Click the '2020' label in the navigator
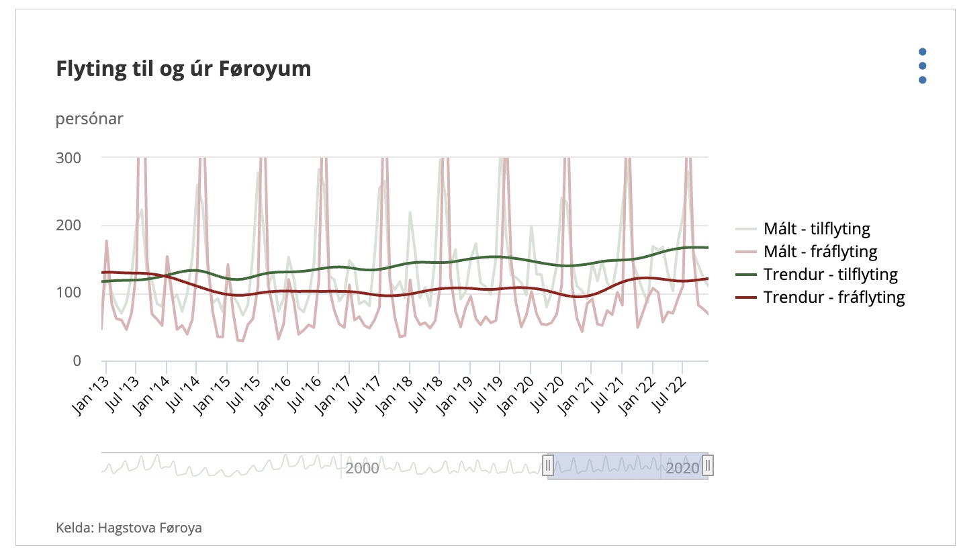 coord(682,468)
